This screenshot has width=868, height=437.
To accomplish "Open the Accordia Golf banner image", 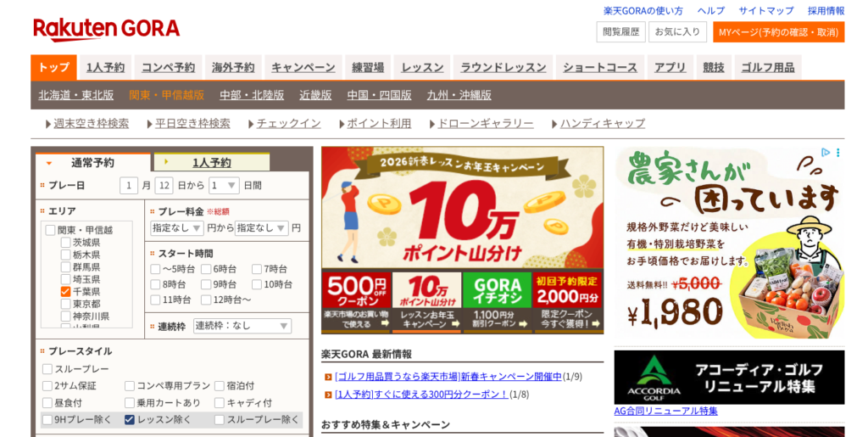I will [x=729, y=377].
